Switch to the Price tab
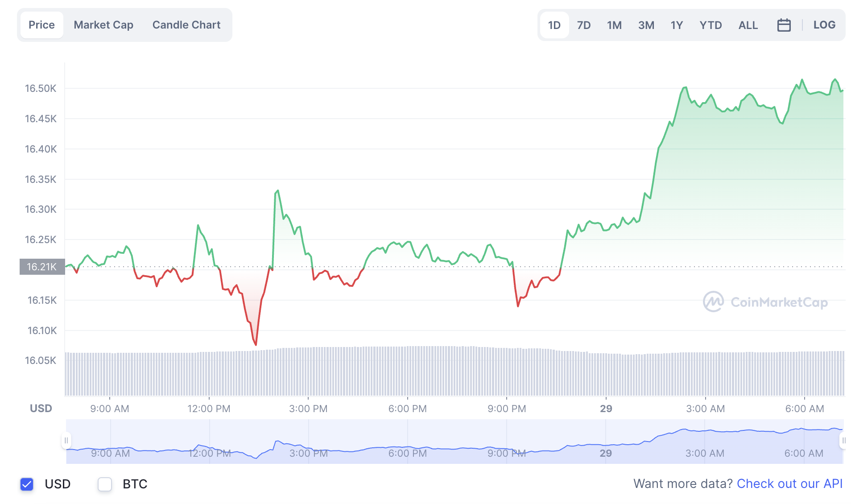 click(42, 25)
